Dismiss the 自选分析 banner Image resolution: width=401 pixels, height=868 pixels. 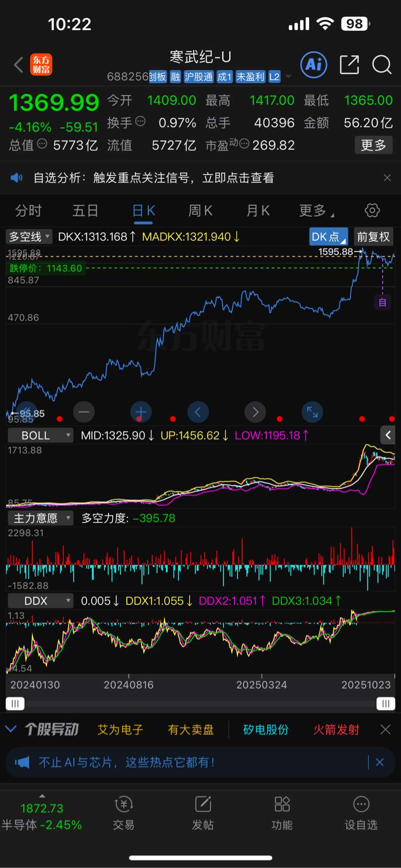pos(387,178)
